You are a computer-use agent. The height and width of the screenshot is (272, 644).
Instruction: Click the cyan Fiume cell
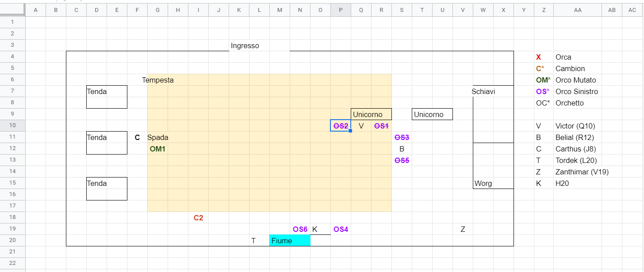(x=290, y=241)
